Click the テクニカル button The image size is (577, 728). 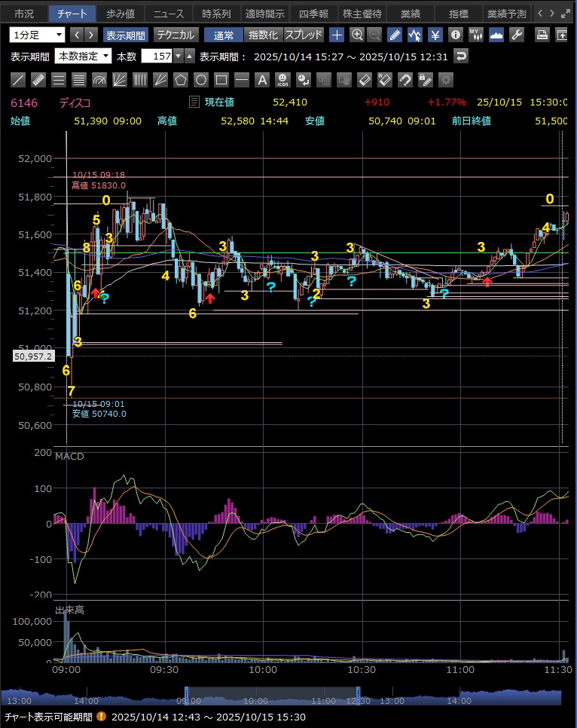coord(176,35)
